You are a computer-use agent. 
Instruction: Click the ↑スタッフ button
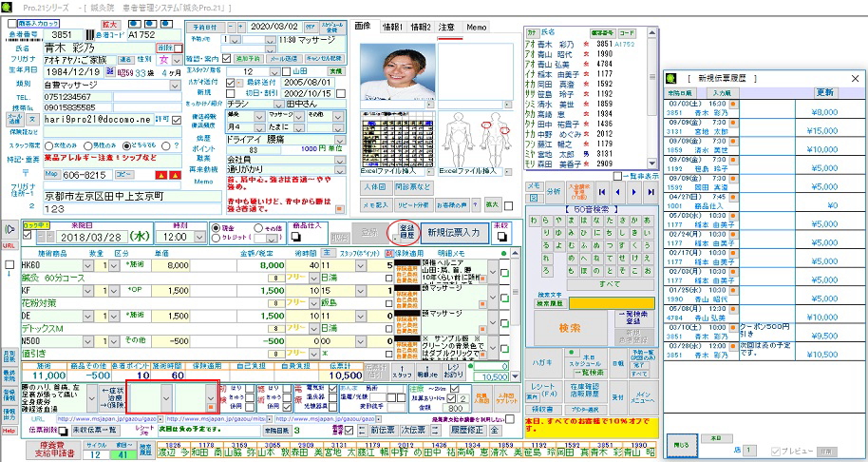[402, 371]
